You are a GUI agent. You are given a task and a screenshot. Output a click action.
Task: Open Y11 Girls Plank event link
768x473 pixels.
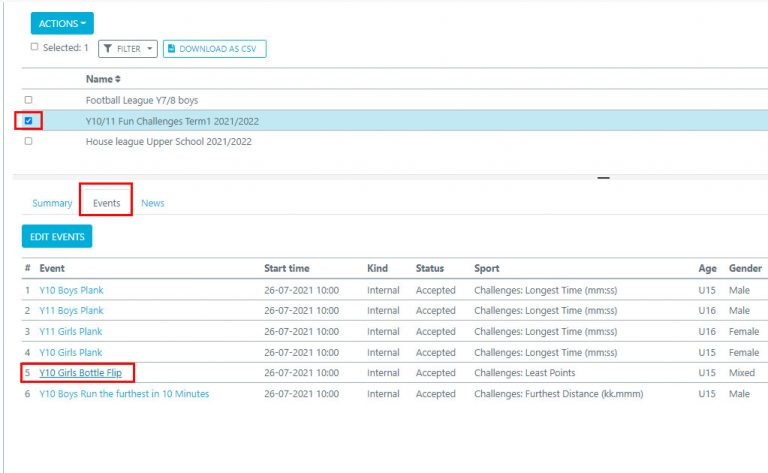71,332
